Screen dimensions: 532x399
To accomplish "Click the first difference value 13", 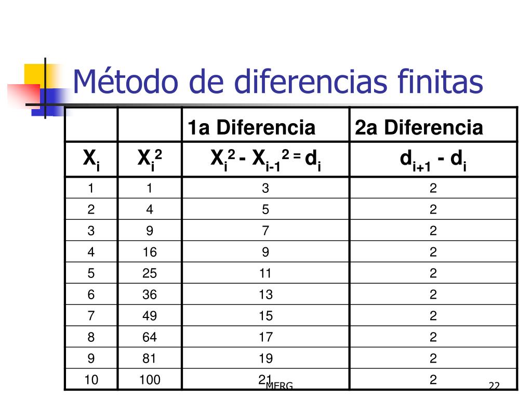I will point(265,294).
